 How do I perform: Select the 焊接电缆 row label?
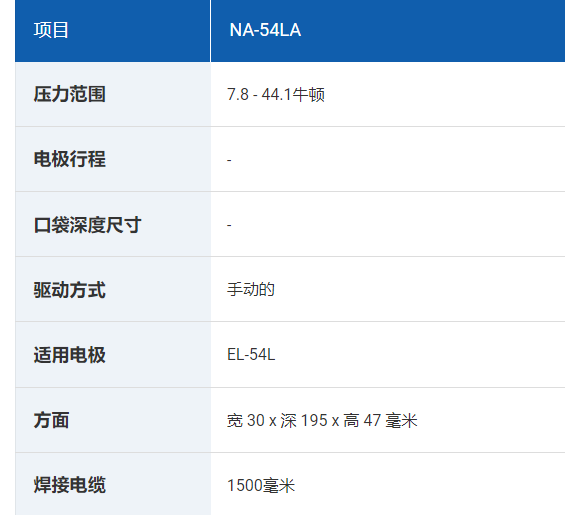(70, 485)
